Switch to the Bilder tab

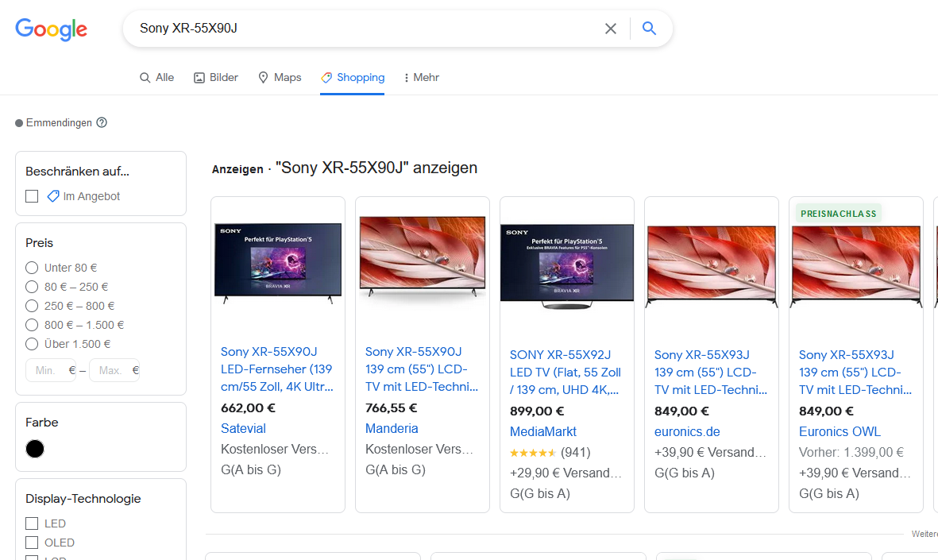tap(216, 77)
